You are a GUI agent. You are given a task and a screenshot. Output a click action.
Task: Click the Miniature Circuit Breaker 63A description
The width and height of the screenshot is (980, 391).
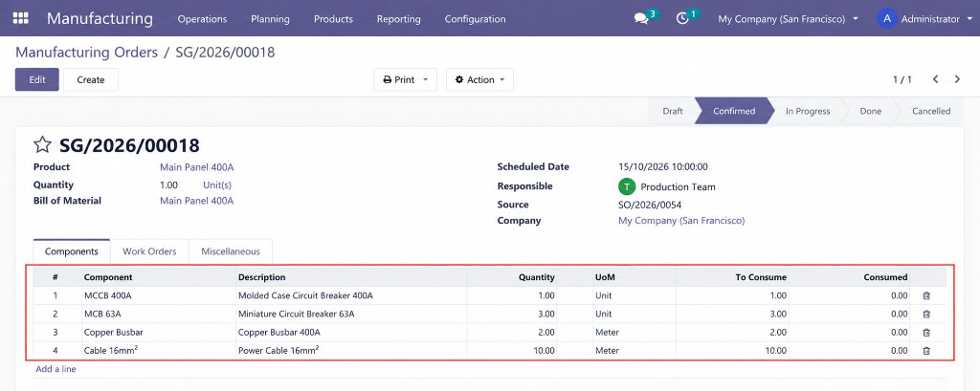296,315
